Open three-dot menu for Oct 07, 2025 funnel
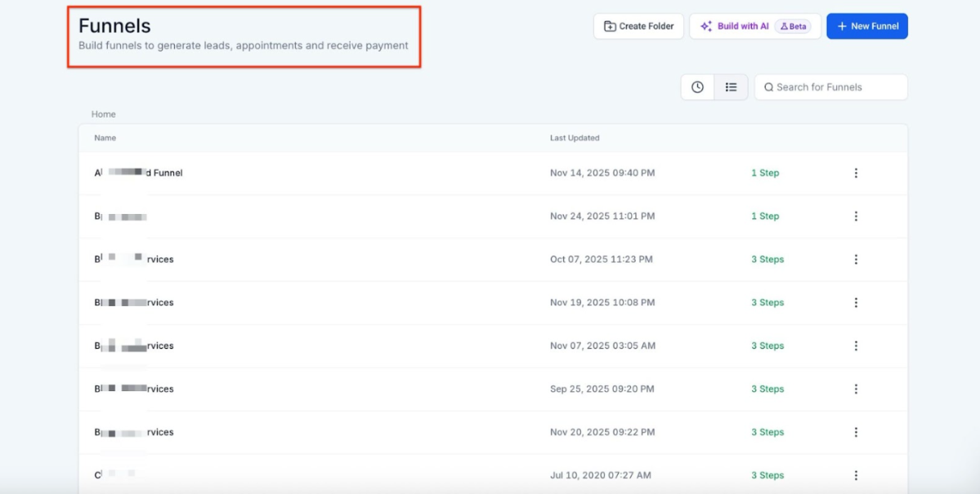Image resolution: width=980 pixels, height=494 pixels. click(x=856, y=260)
